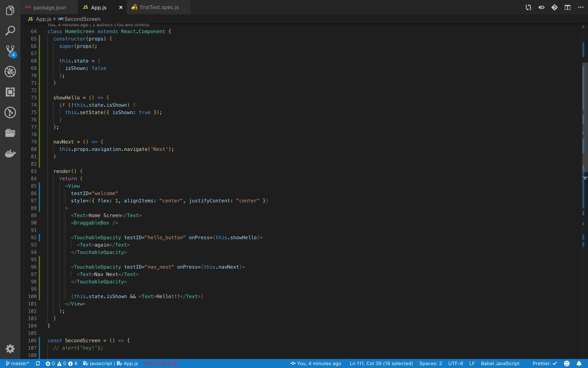Click 'navNext' declaration on line 79
The height and width of the screenshot is (368, 588).
tap(63, 142)
